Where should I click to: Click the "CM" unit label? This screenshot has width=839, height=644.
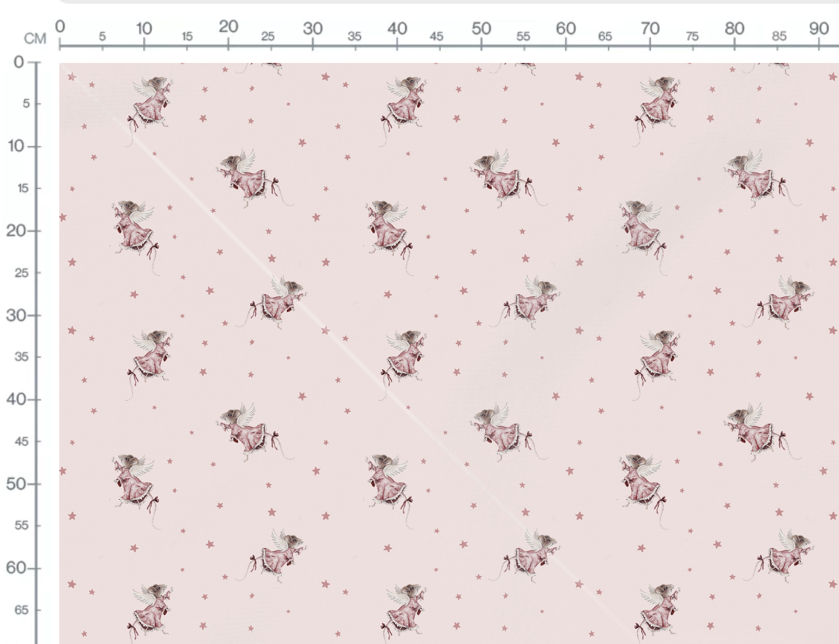click(x=35, y=38)
